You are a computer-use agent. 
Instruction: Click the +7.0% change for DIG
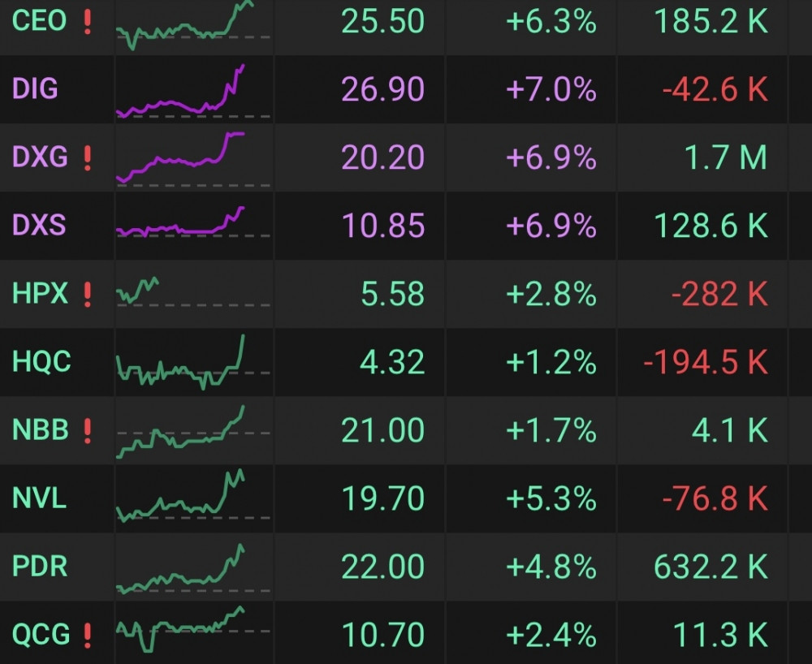click(x=551, y=89)
